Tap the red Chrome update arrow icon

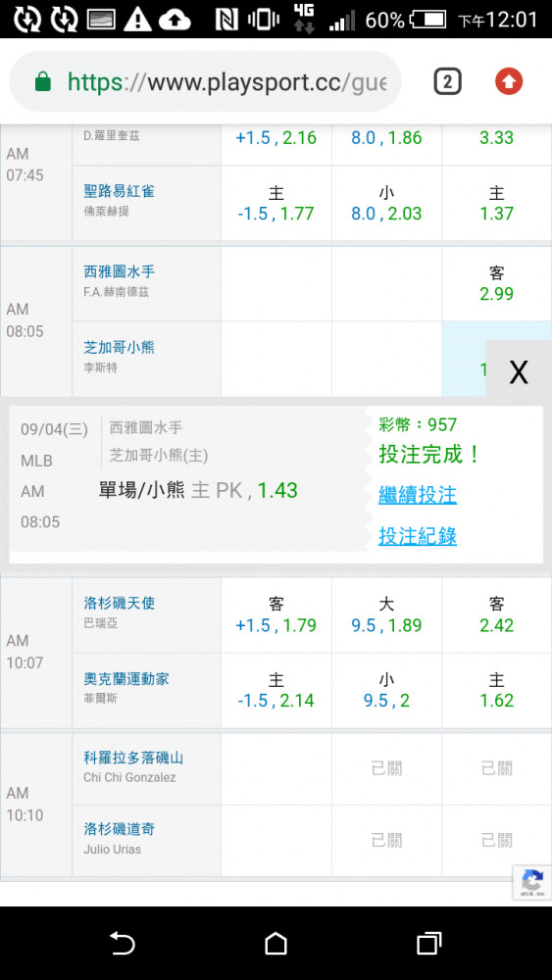click(508, 82)
